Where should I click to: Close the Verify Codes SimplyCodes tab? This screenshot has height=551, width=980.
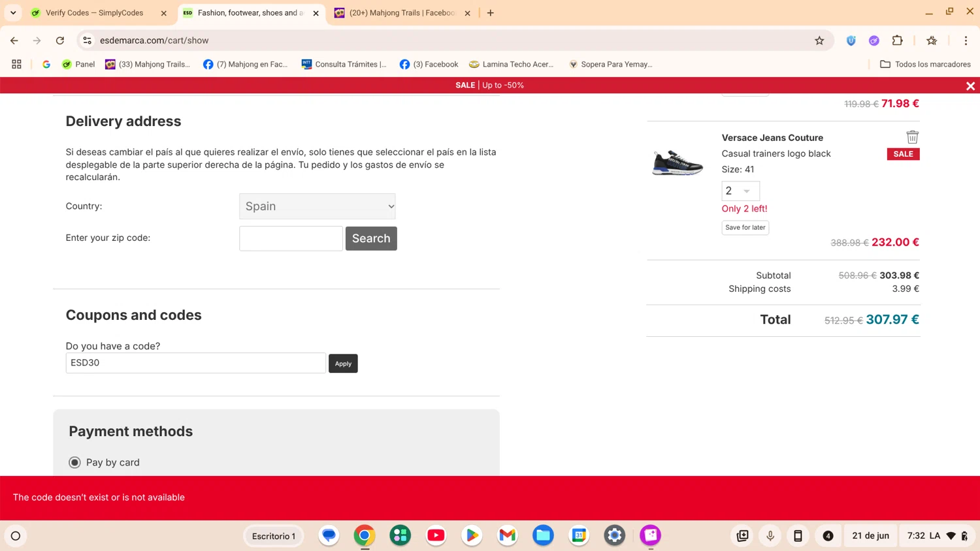click(163, 13)
